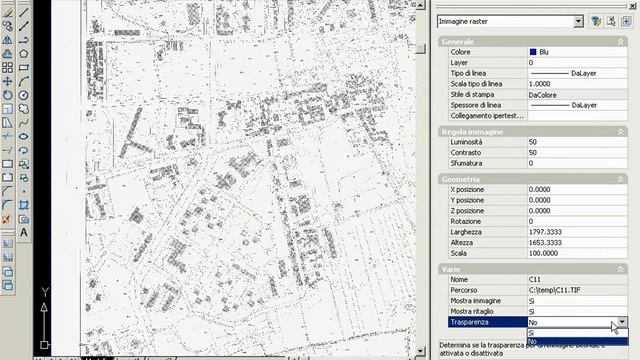
Task: Select the Stretch tool
Action: pyautogui.click(x=7, y=122)
